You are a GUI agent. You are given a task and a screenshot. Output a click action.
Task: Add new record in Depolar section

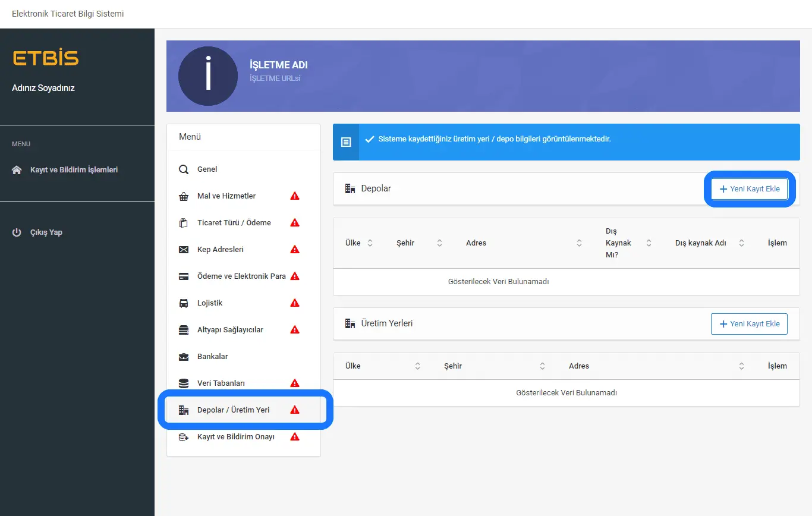(x=749, y=189)
